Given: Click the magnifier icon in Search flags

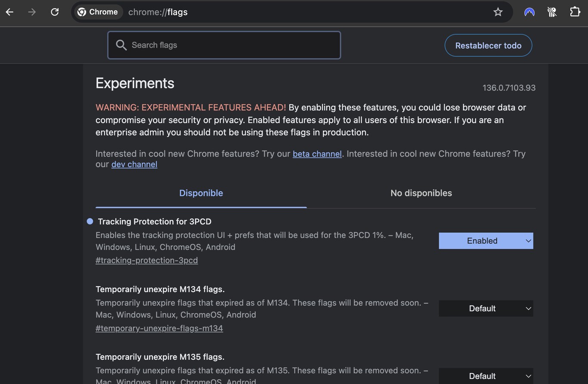Looking at the screenshot, I should coord(121,45).
